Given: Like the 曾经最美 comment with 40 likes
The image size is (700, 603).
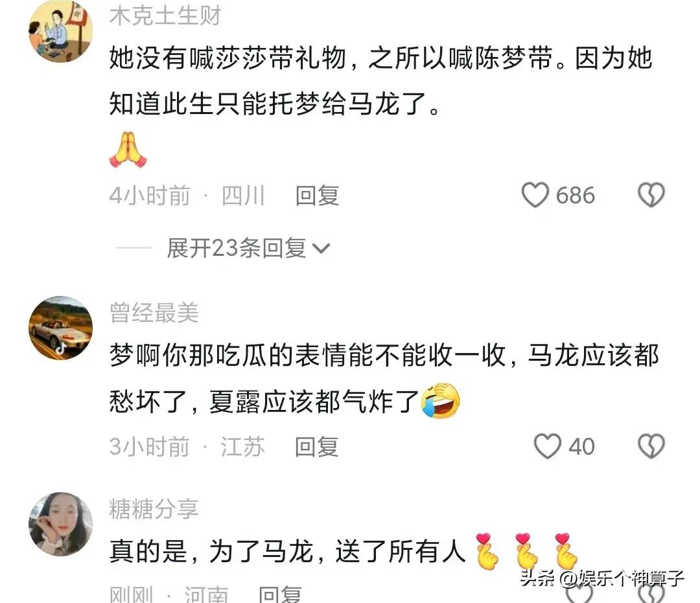Looking at the screenshot, I should [547, 446].
